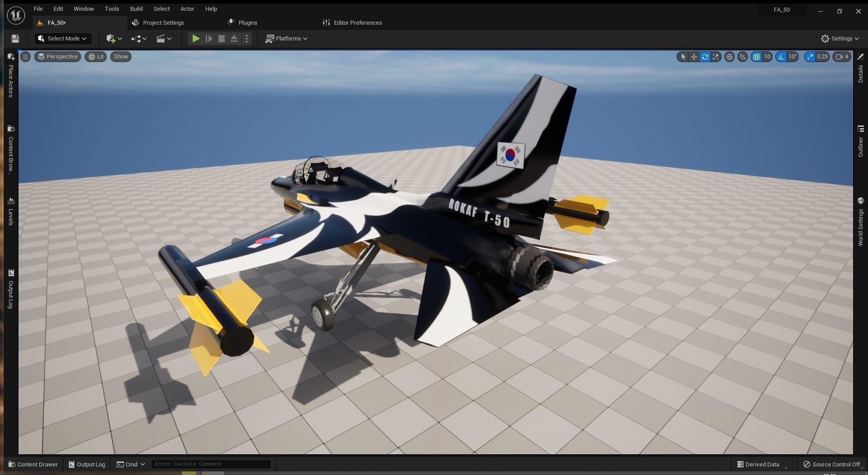This screenshot has height=475, width=868.
Task: Expand the Content Browser side panel
Action: pyautogui.click(x=11, y=150)
